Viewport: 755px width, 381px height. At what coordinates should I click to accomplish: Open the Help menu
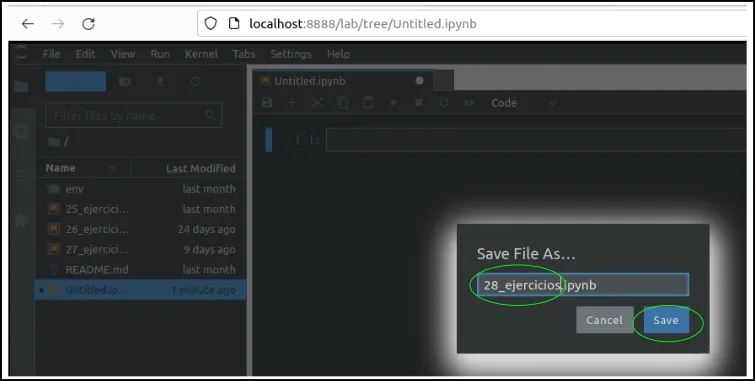point(338,54)
